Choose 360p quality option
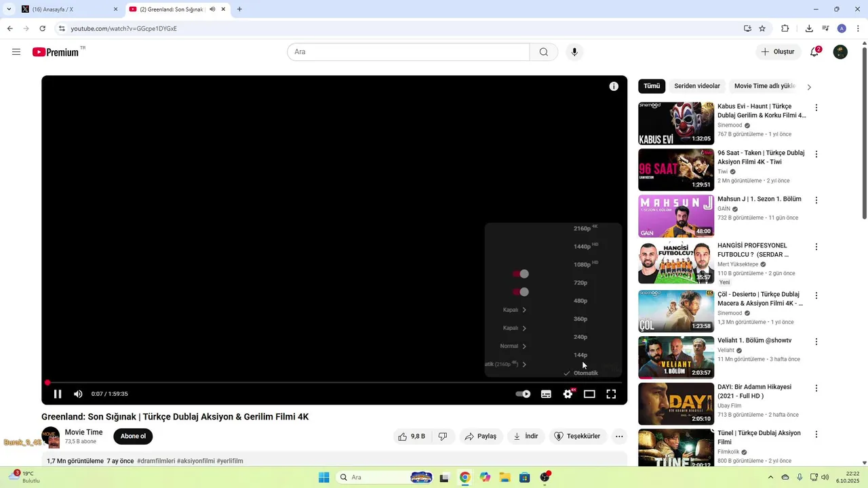 (x=580, y=319)
